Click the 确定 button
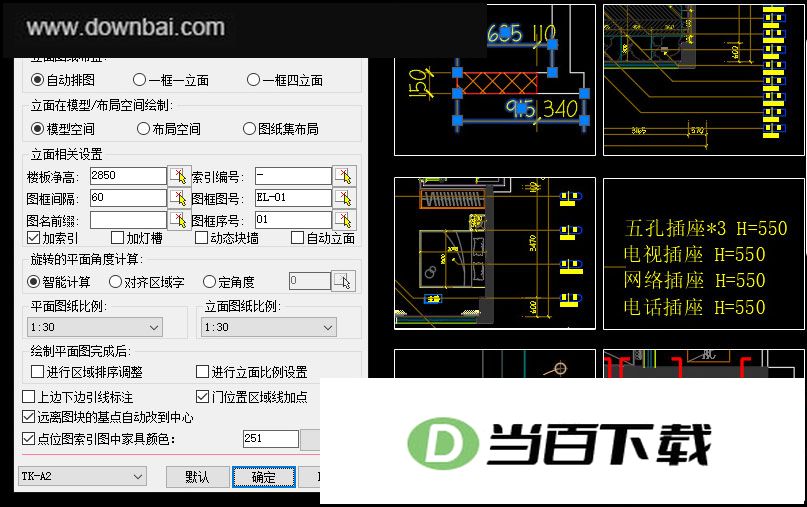Viewport: 807px width, 507px height. pyautogui.click(x=264, y=477)
